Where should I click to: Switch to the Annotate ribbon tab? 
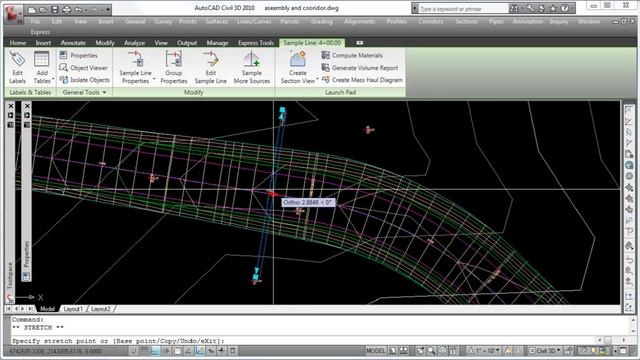73,43
